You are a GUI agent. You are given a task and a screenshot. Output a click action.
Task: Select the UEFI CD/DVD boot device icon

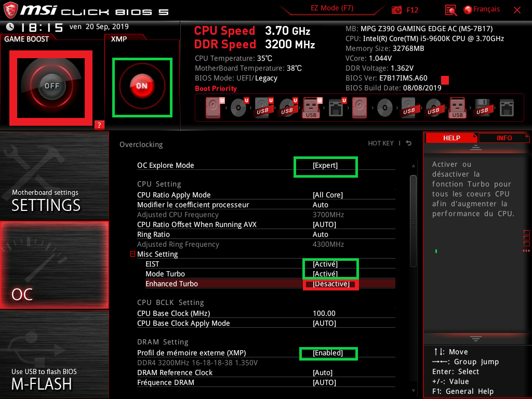tap(239, 108)
